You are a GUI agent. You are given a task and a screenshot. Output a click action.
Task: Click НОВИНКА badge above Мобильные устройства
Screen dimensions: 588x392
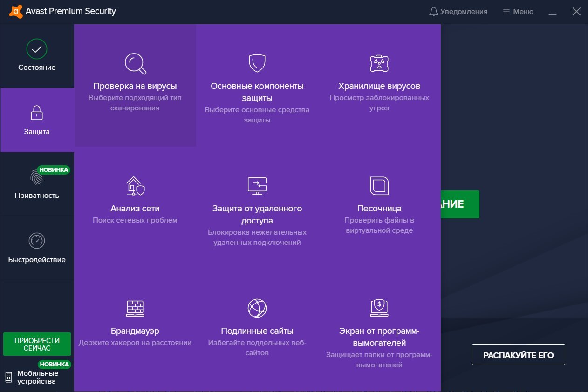pyautogui.click(x=54, y=365)
